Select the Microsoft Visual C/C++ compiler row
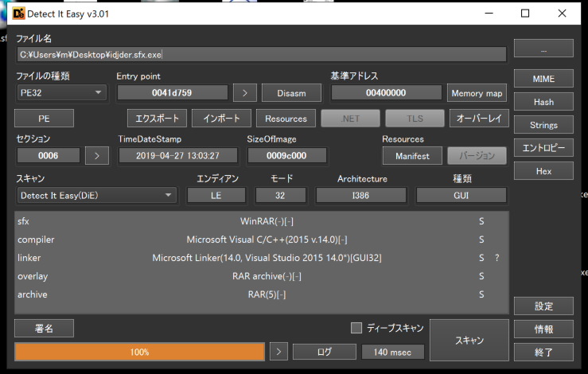The height and width of the screenshot is (374, 588). coord(261,240)
